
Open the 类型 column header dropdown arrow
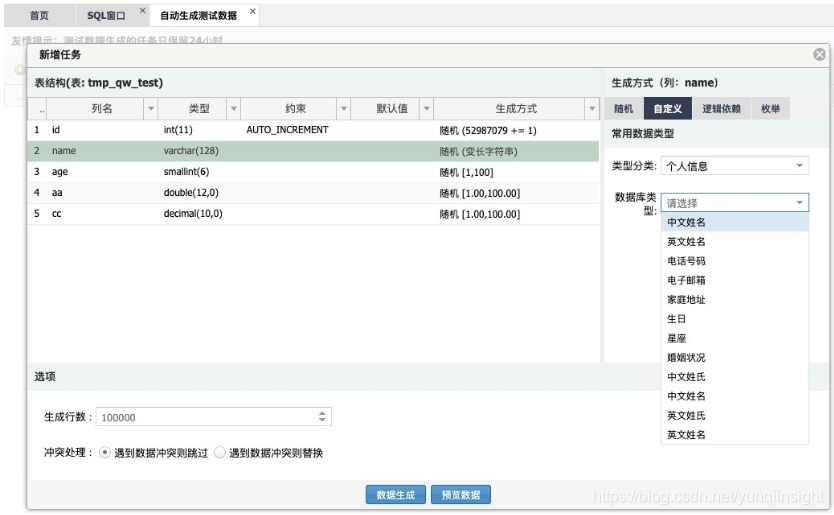(233, 109)
